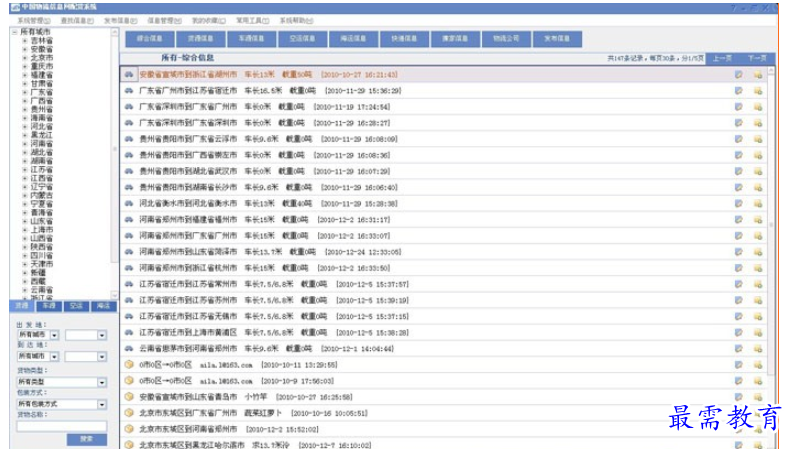Click the 空运信息 toolbar button
790x449 pixels.
click(x=302, y=39)
